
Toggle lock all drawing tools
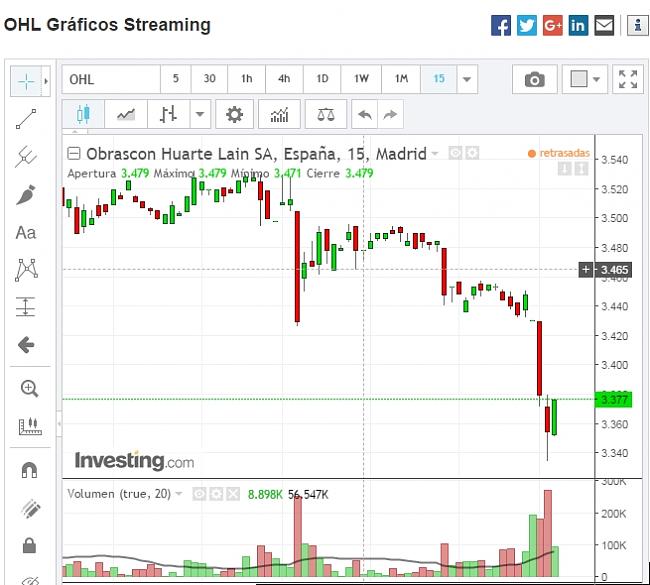[x=29, y=545]
